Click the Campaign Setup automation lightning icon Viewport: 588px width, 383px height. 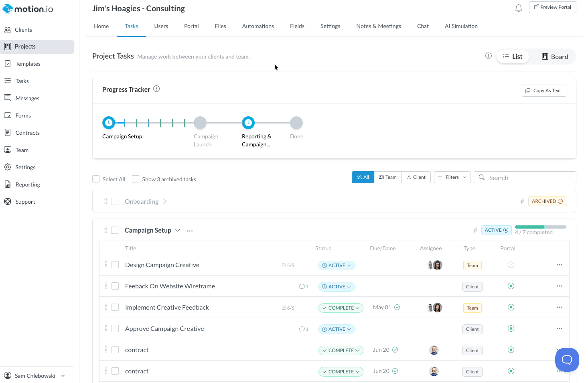(475, 230)
